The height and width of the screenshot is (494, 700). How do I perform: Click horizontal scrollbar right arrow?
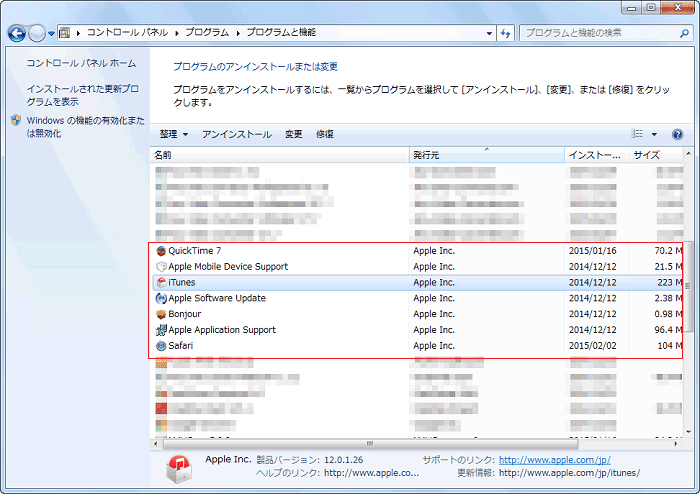(676, 444)
